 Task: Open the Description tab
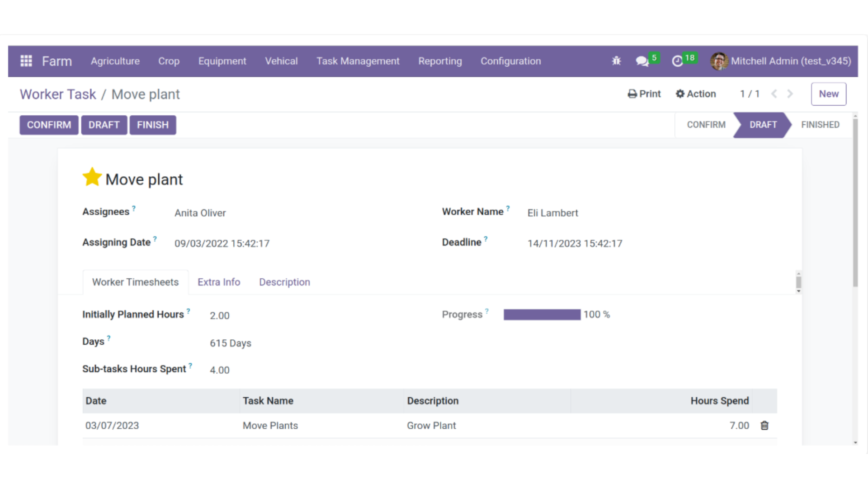(284, 282)
